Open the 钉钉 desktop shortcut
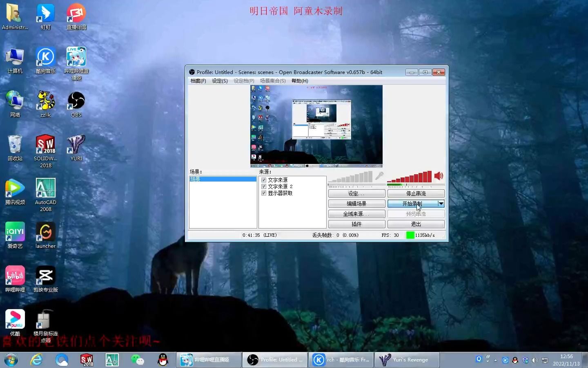 pos(45,17)
